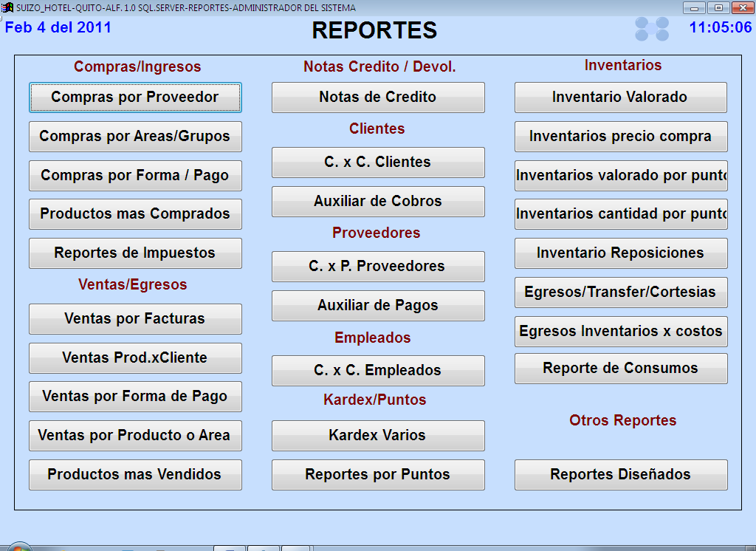Open C. x C. Clientes report
Viewport: 756px width, 551px height.
[378, 162]
